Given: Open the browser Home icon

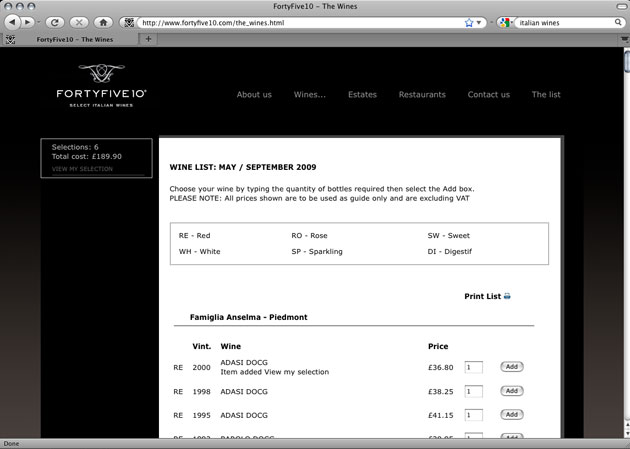Looking at the screenshot, I should [x=103, y=22].
